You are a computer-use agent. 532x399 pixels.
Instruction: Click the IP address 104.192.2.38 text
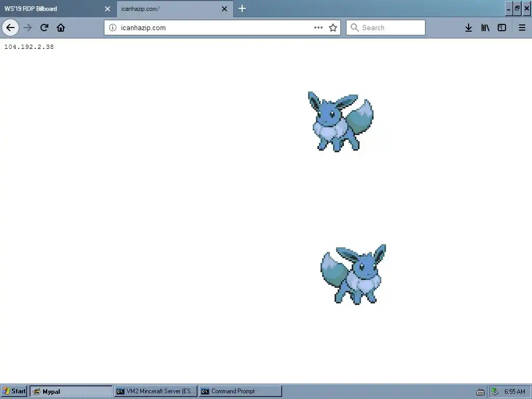(x=29, y=47)
